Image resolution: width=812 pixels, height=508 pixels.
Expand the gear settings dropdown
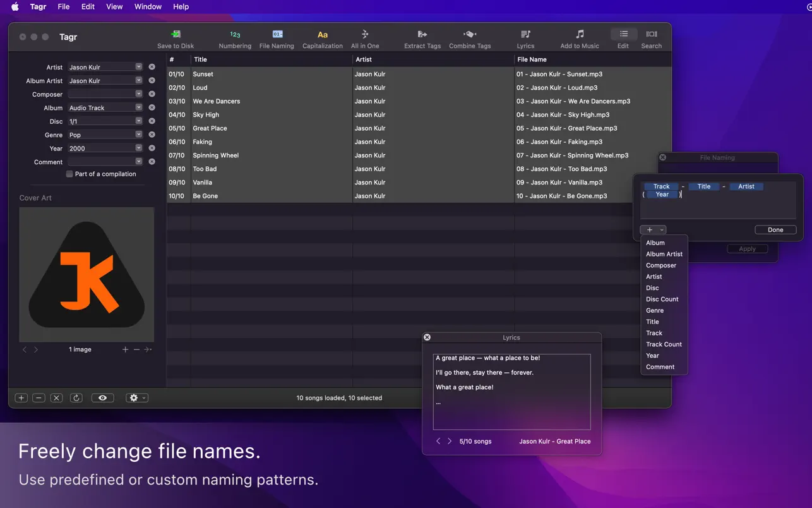pyautogui.click(x=137, y=398)
